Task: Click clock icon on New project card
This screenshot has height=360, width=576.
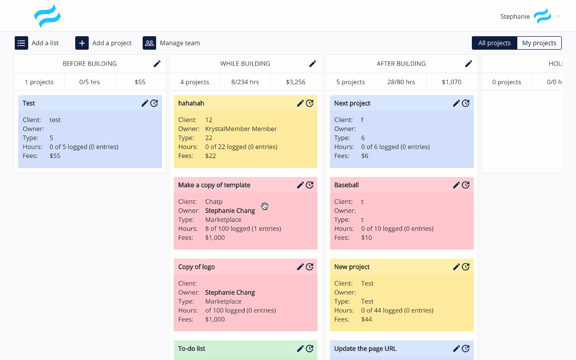Action: [465, 267]
